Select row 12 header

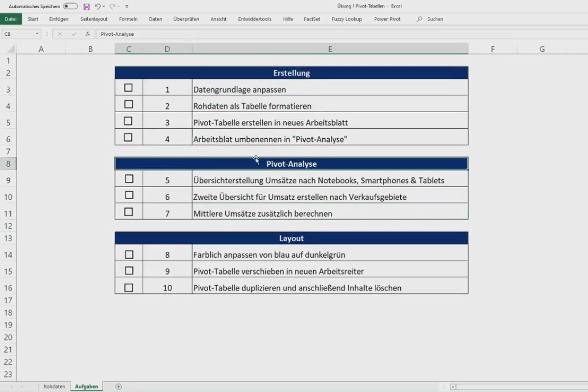[x=8, y=226]
